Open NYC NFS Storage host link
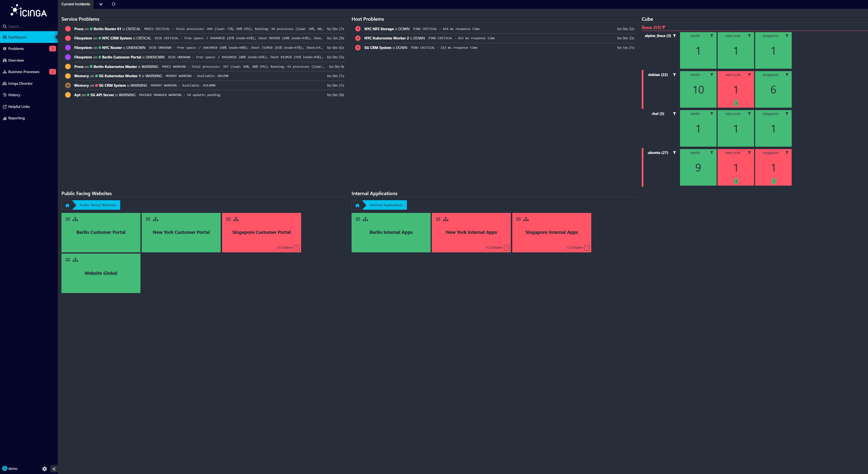The height and width of the screenshot is (474, 868). pyautogui.click(x=379, y=29)
